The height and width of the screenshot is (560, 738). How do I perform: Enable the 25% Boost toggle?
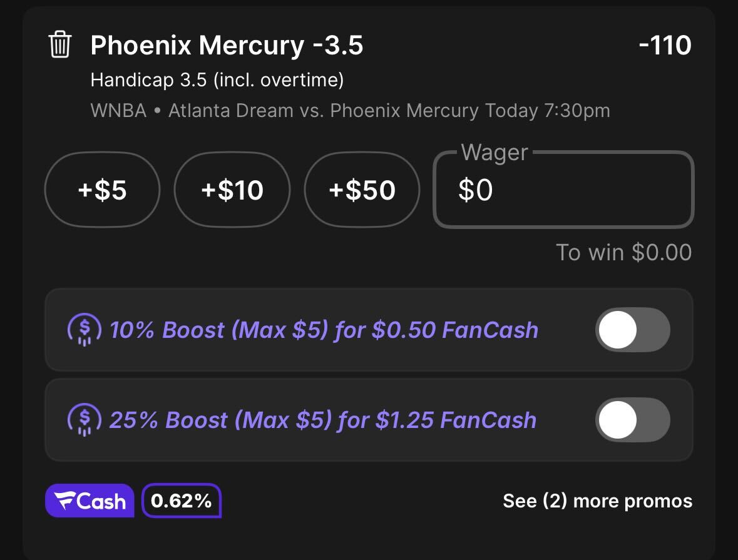point(633,420)
